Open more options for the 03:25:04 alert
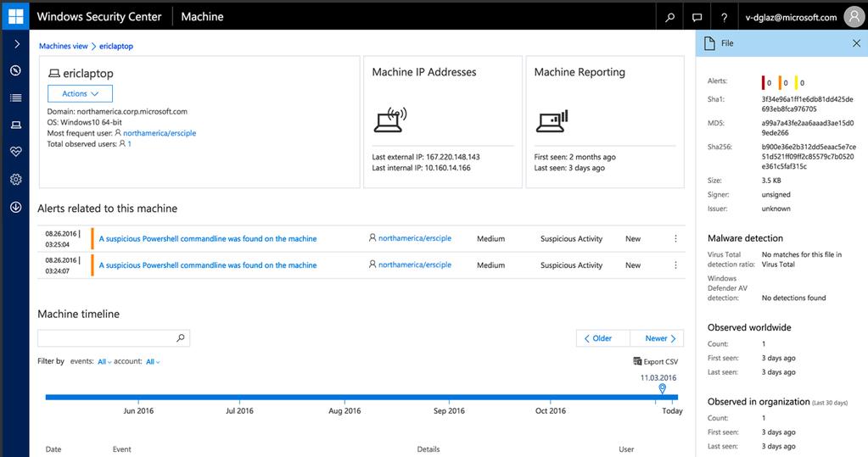The height and width of the screenshot is (457, 868). [x=676, y=238]
